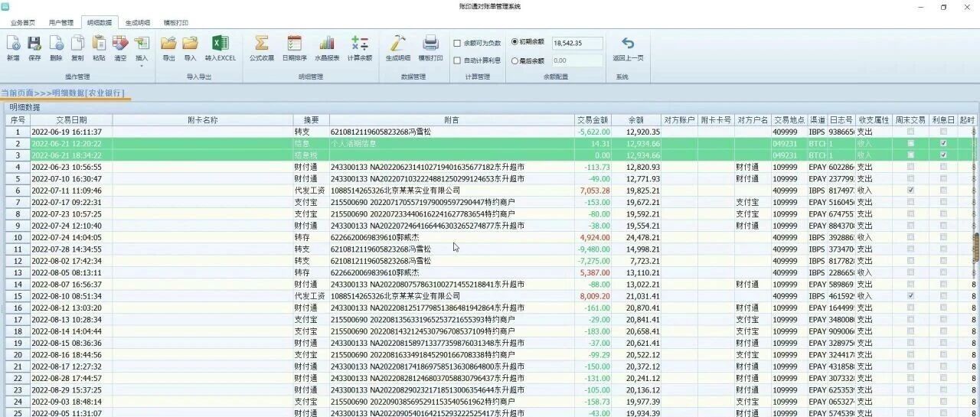Click the 渠道 column header

click(817, 120)
